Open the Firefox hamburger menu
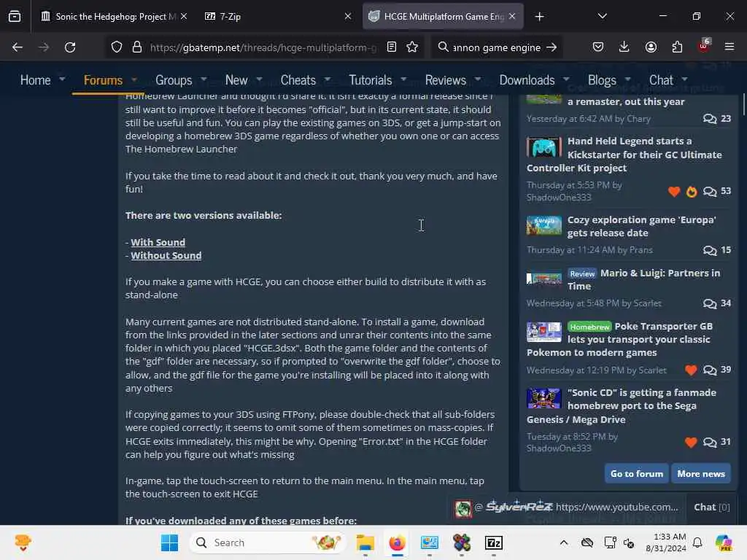This screenshot has width=747, height=560. 729,47
